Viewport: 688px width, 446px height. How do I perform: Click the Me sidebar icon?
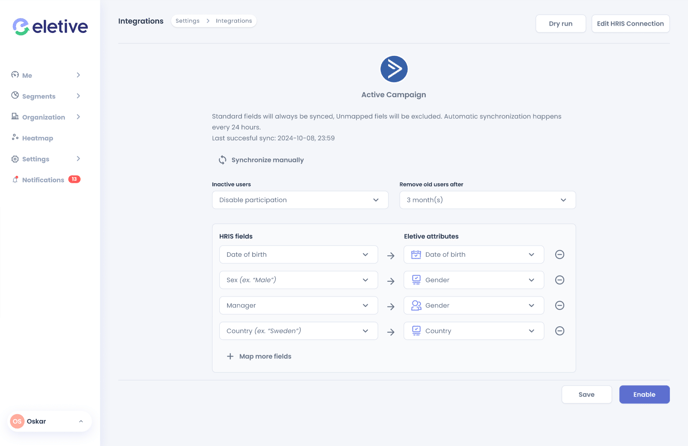click(x=15, y=75)
